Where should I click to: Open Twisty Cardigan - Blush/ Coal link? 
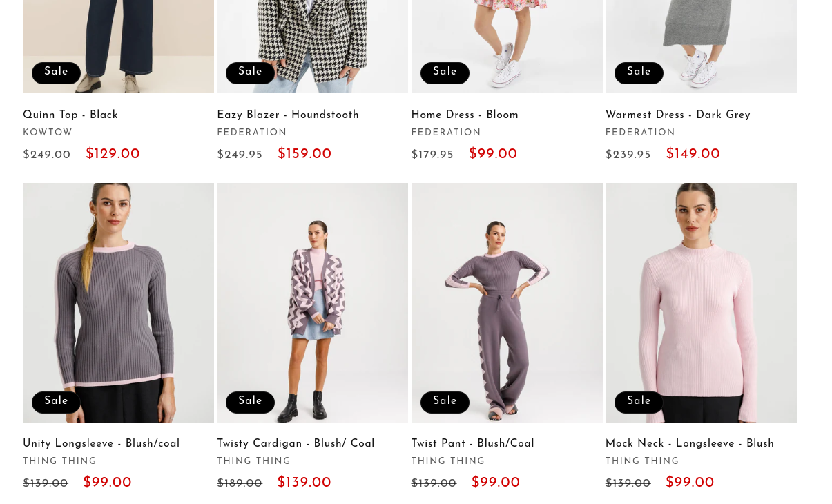tap(296, 444)
